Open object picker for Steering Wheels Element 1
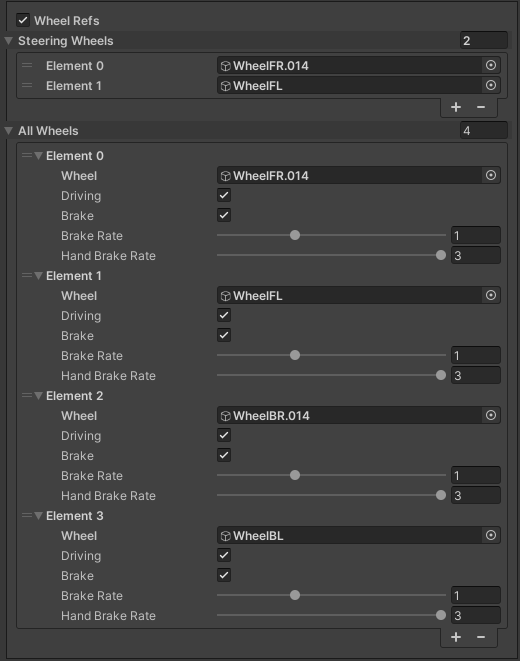The height and width of the screenshot is (661, 520). pyautogui.click(x=491, y=85)
